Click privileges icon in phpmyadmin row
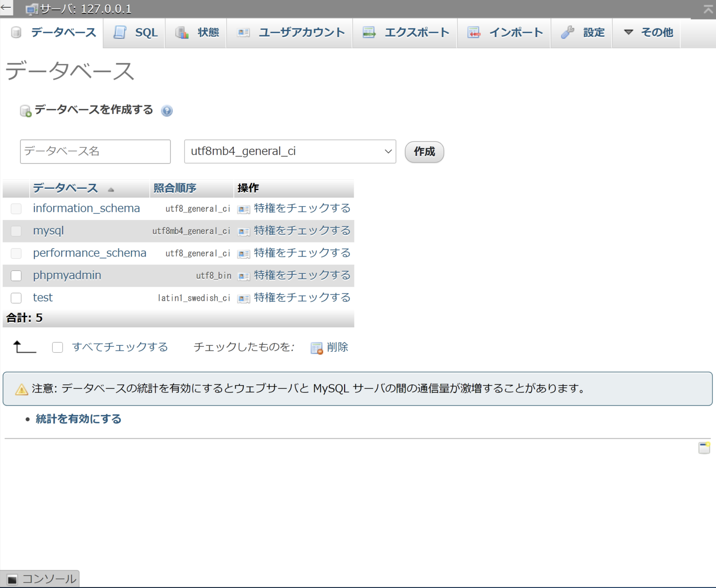 244,276
